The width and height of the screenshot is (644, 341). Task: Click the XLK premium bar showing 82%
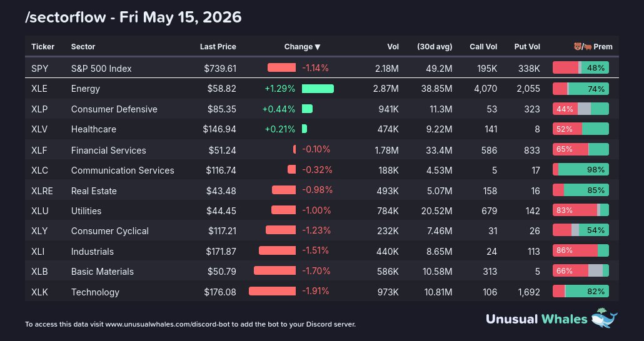click(581, 291)
